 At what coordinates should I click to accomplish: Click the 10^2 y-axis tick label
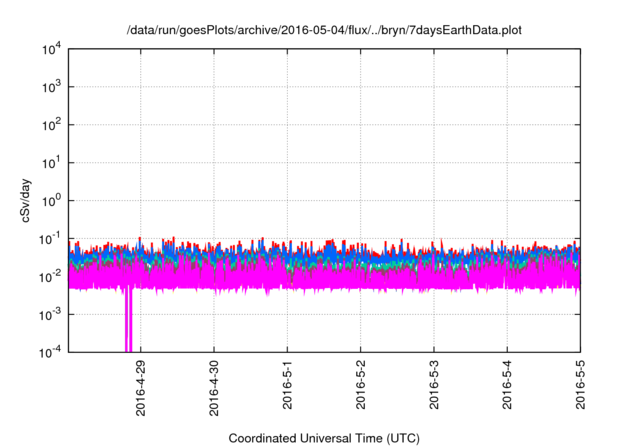[x=52, y=125]
